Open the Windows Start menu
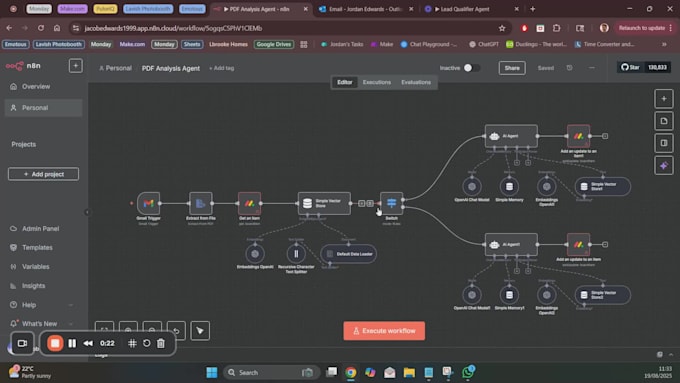 (212, 372)
